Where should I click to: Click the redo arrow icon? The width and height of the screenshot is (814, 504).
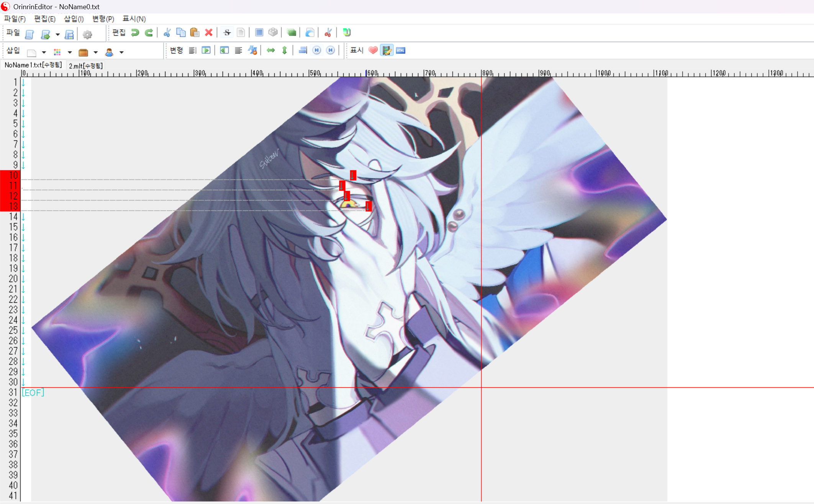point(149,33)
